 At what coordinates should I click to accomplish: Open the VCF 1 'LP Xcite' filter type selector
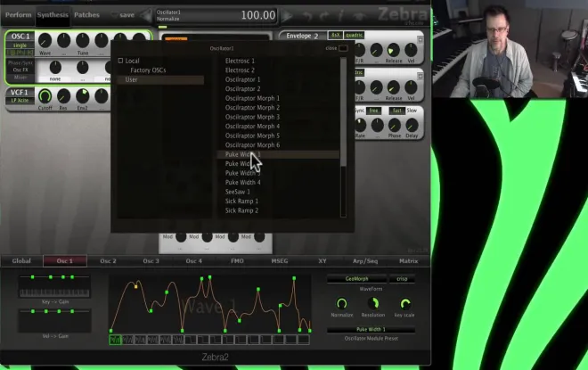click(20, 100)
